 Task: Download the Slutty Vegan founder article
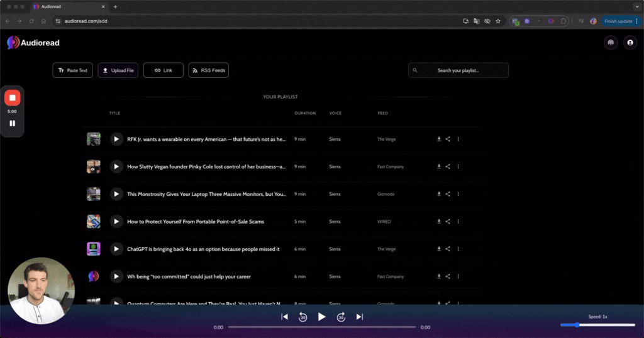click(438, 166)
